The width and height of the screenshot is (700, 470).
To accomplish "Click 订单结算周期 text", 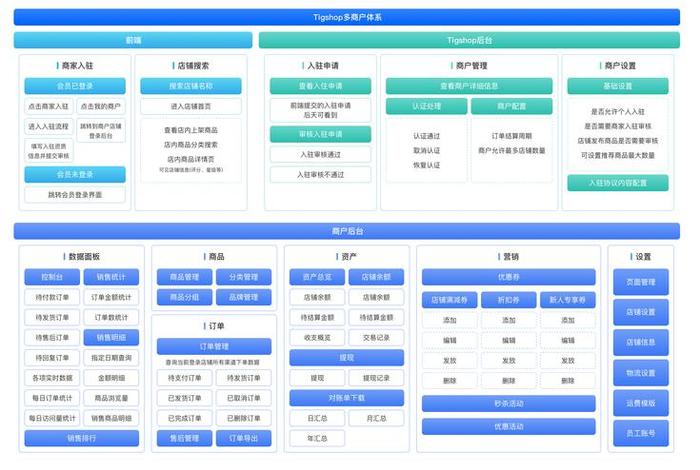I will [512, 136].
